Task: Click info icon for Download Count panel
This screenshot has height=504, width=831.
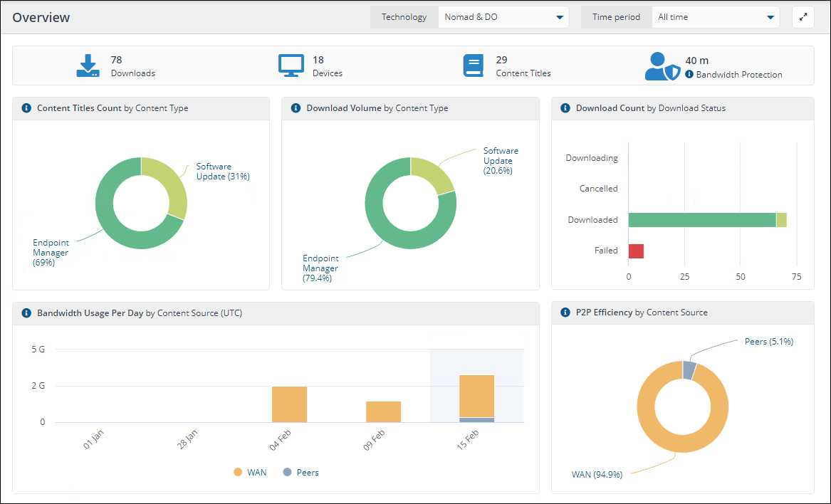Action: click(x=565, y=108)
